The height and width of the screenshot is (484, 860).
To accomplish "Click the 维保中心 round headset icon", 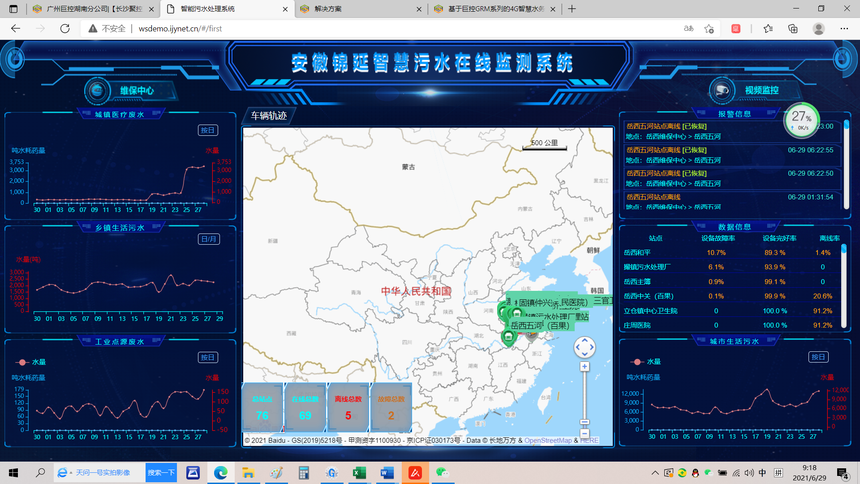I will (97, 91).
